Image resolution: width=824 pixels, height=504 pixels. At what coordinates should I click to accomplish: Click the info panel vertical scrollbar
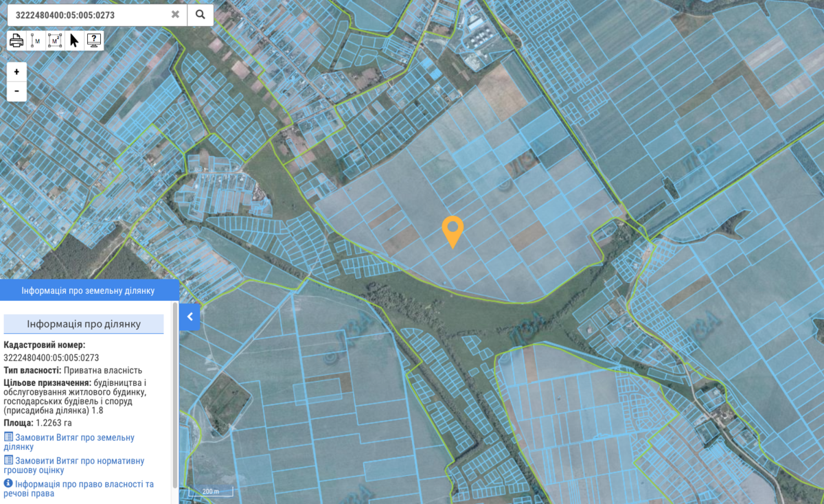(x=175, y=398)
